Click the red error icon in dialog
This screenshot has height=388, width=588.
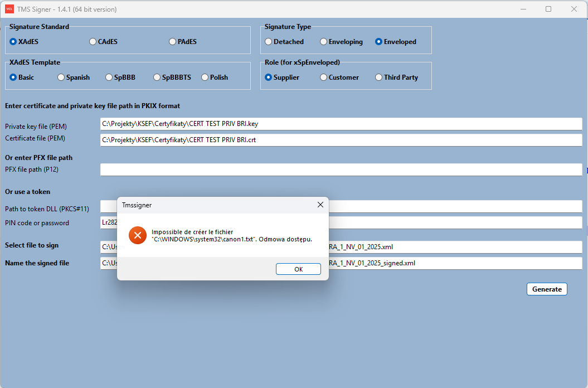(137, 235)
